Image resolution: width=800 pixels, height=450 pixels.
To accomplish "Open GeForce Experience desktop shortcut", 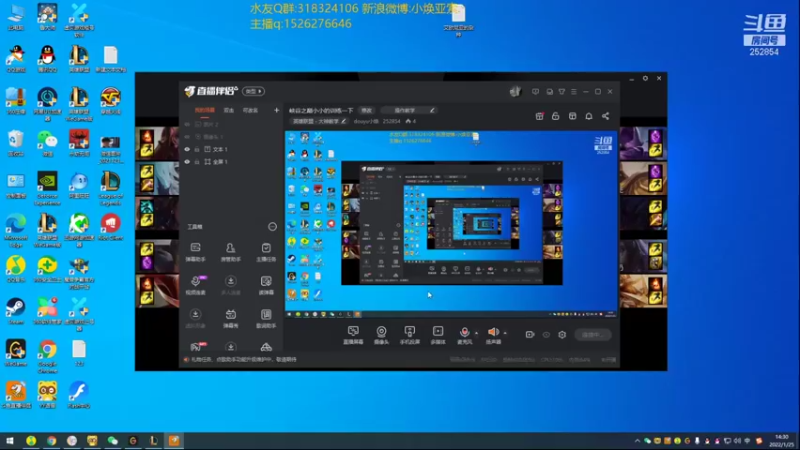I will click(47, 188).
